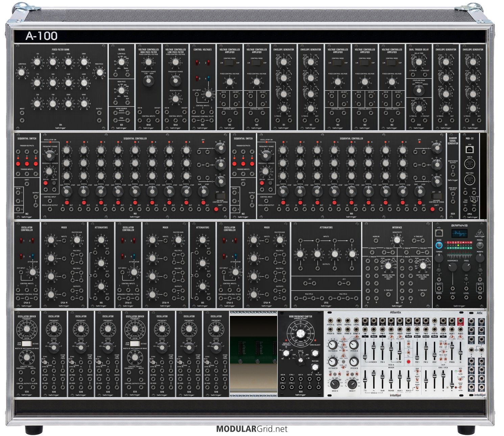Viewport: 504px width, 436px height.
Task: Click the RING jack on Atlx expander
Action: pyautogui.click(x=481, y=339)
